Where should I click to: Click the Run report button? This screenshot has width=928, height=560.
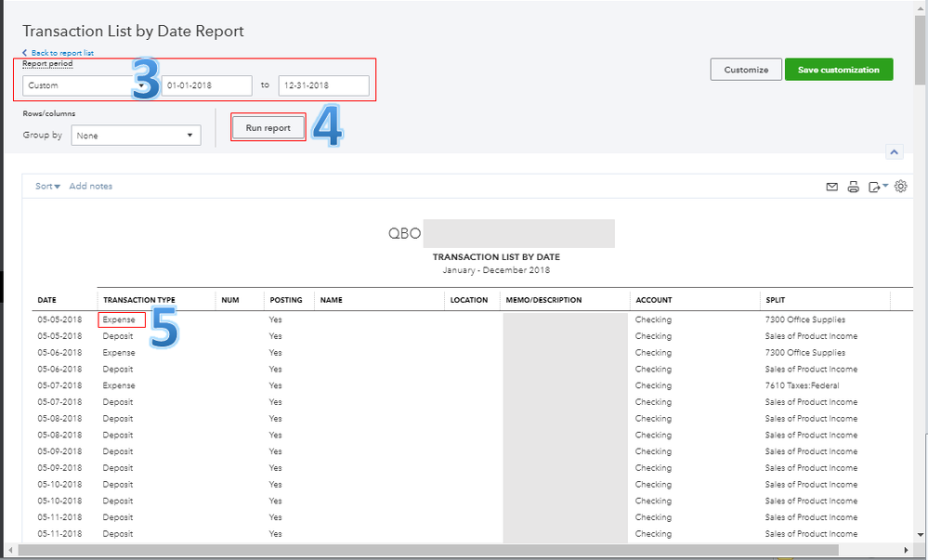tap(268, 127)
